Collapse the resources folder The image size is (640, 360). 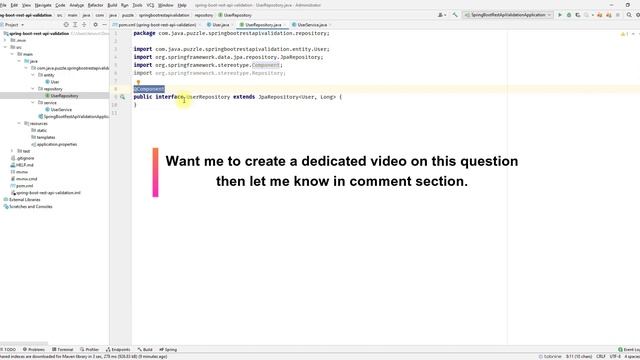[19, 124]
